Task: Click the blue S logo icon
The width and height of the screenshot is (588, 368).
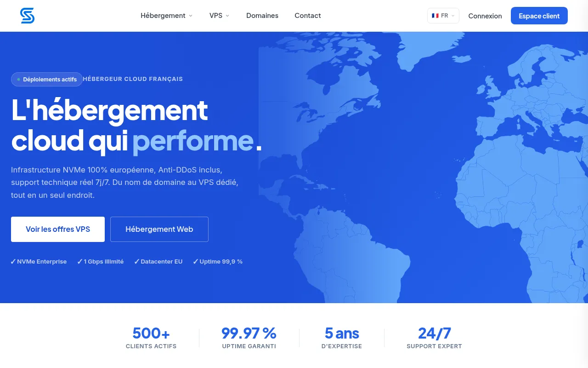Action: click(x=28, y=16)
